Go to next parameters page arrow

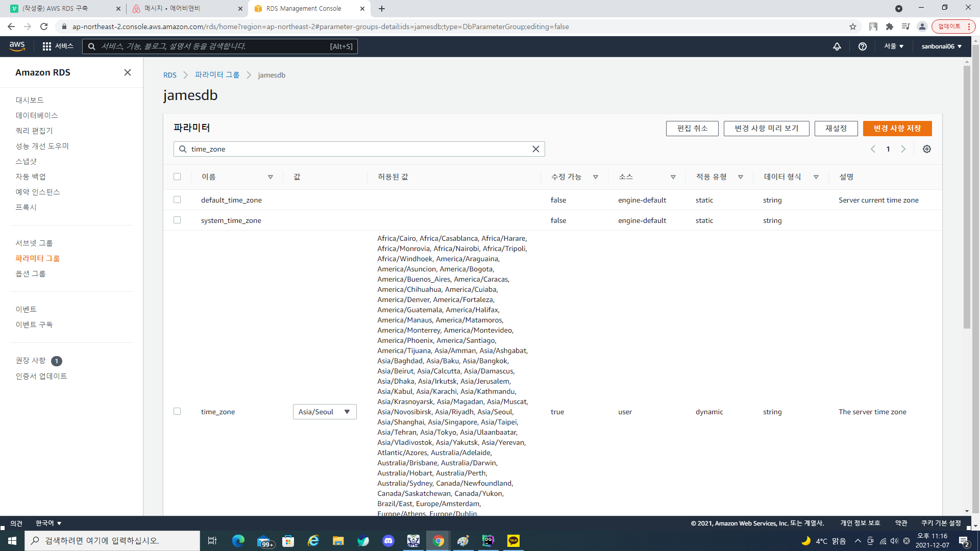tap(903, 149)
